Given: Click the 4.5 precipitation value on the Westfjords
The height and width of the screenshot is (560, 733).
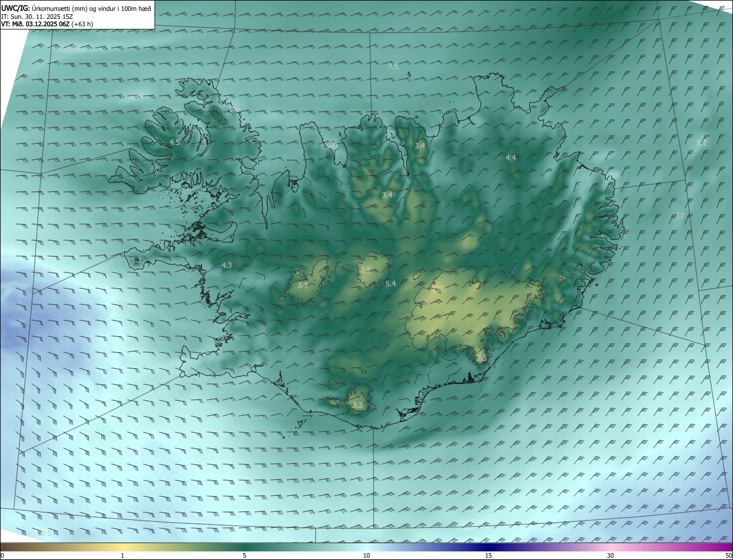Looking at the screenshot, I should tap(175, 142).
